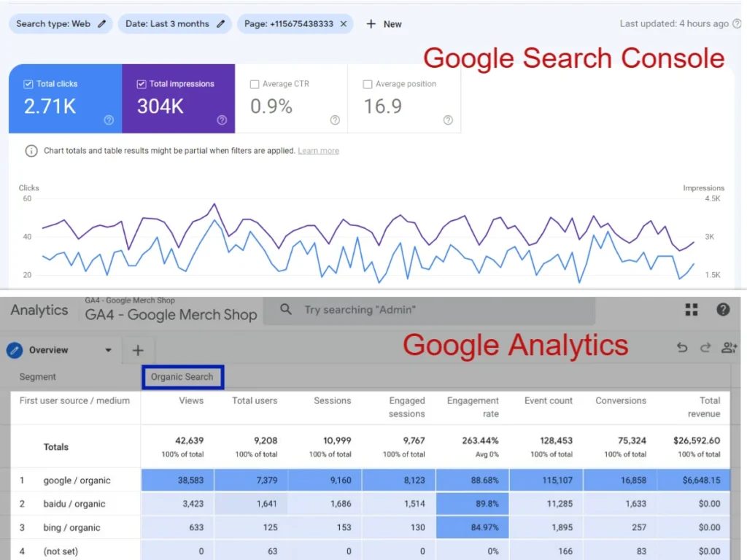The width and height of the screenshot is (747, 560).
Task: Click the 38,583 views cell
Action: [x=177, y=480]
